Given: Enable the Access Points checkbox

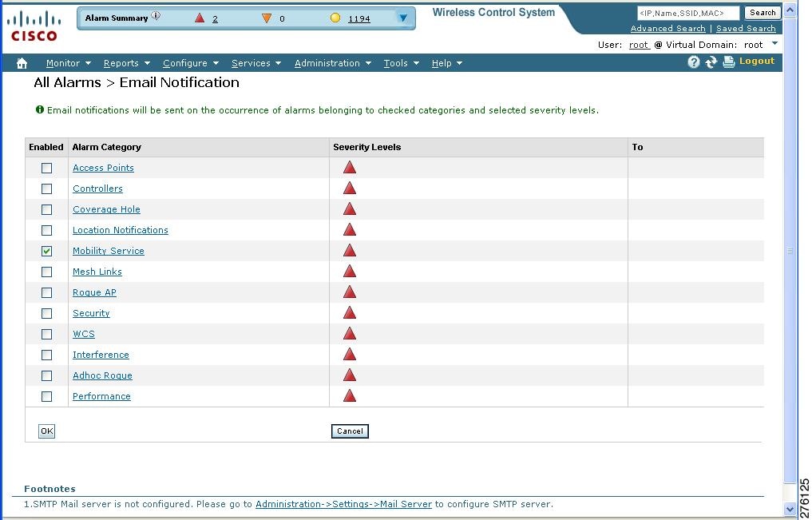Looking at the screenshot, I should tap(46, 168).
